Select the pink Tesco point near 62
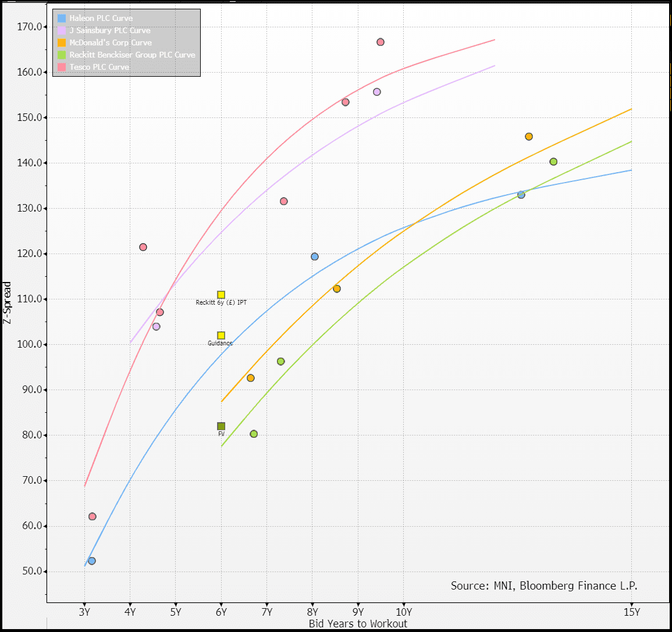Image resolution: width=672 pixels, height=632 pixels. click(x=92, y=516)
